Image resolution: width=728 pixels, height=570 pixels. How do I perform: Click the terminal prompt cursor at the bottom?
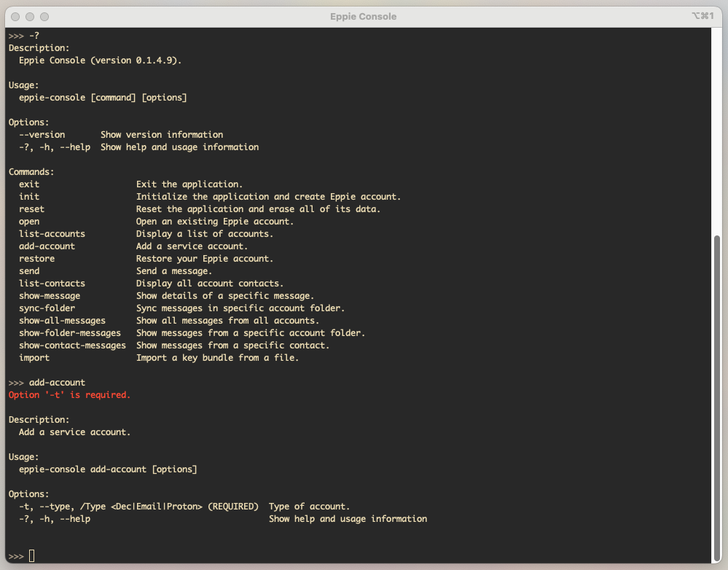(x=31, y=555)
